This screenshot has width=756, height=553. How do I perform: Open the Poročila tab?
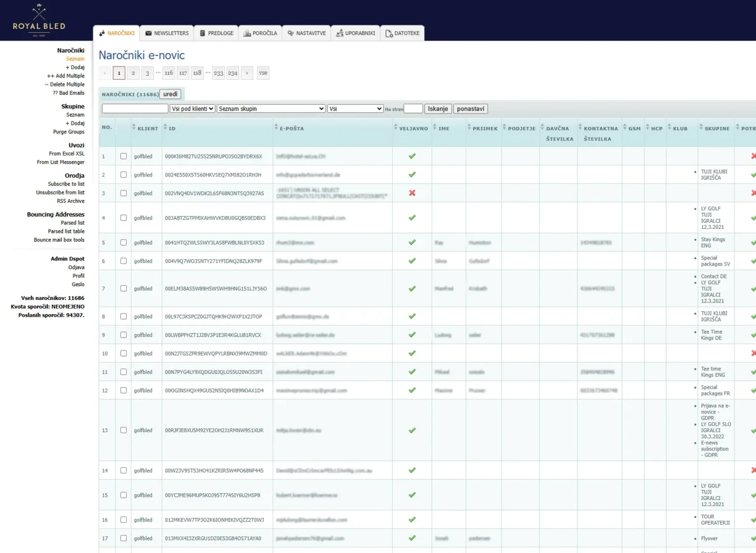259,33
